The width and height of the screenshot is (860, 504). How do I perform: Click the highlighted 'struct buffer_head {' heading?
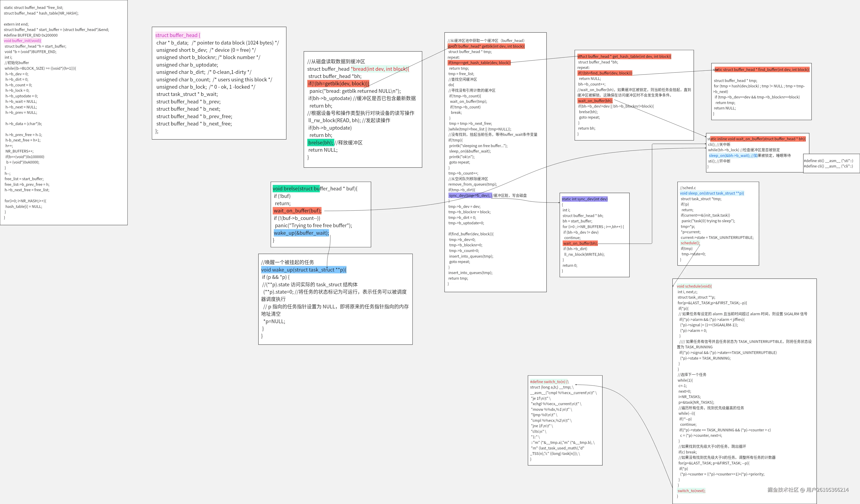pyautogui.click(x=177, y=35)
